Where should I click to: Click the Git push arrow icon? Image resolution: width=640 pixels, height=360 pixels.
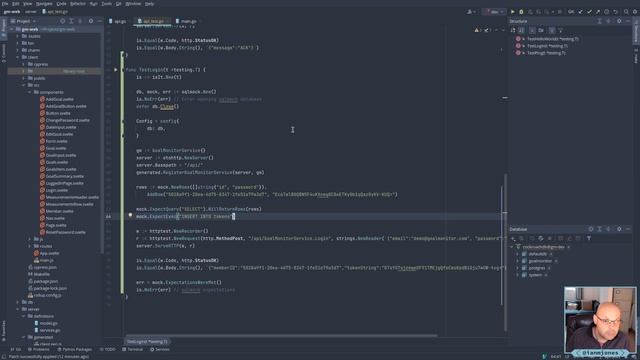pos(598,12)
